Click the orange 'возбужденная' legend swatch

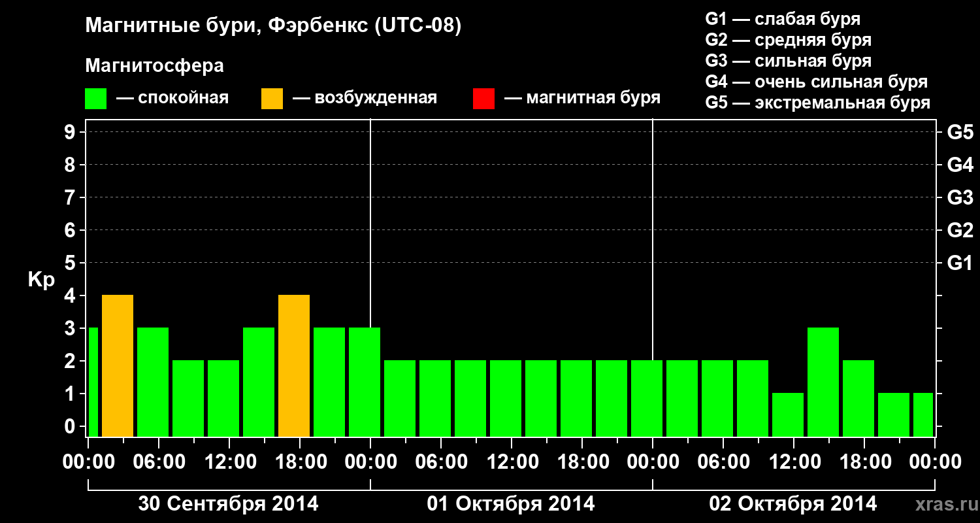click(272, 99)
